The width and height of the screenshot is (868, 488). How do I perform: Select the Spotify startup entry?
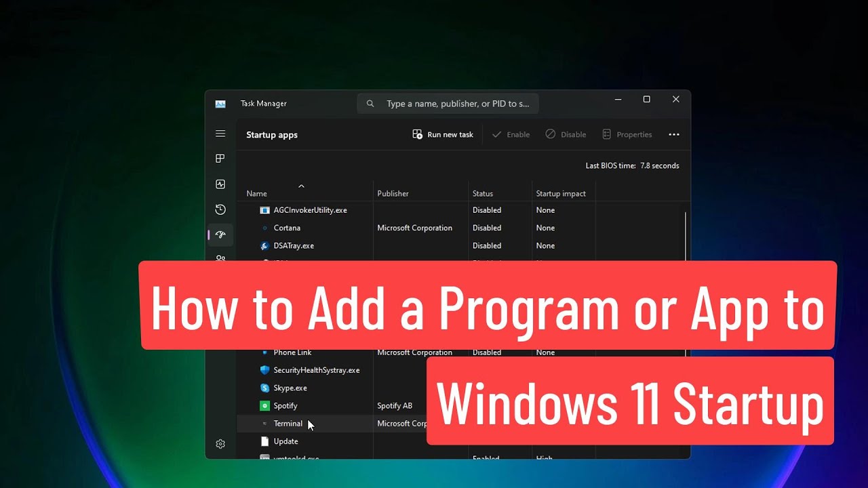click(x=285, y=405)
